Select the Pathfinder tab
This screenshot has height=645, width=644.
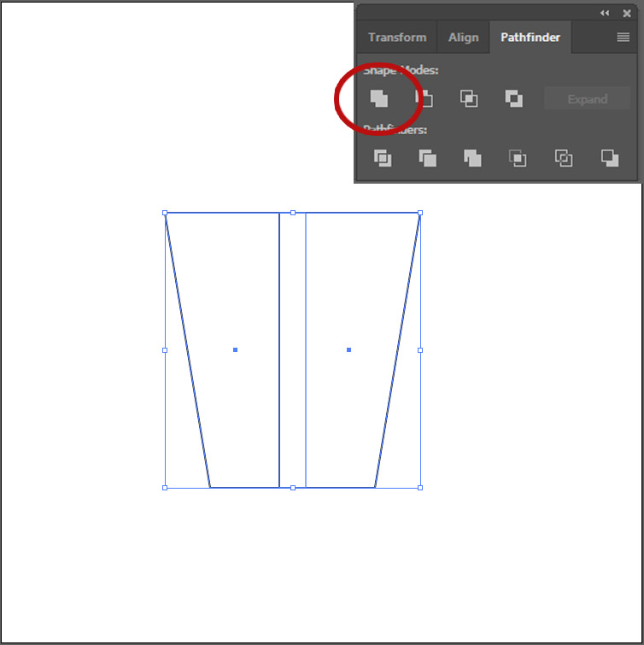point(530,38)
